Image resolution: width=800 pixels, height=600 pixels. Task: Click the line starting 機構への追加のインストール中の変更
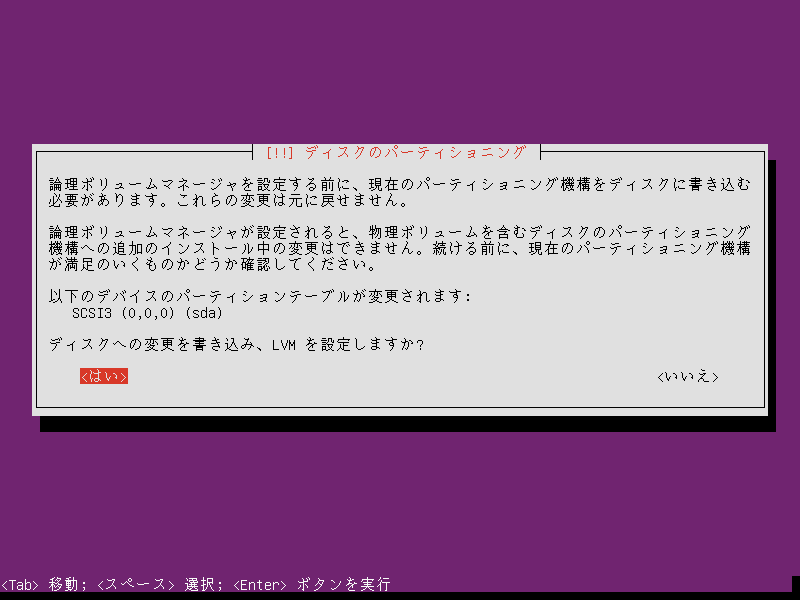tap(399, 248)
